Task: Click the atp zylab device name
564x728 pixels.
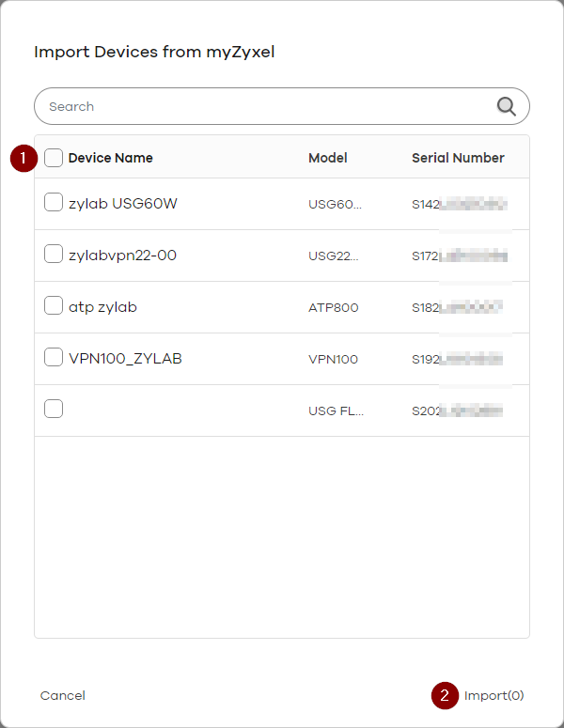Action: pyautogui.click(x=102, y=307)
